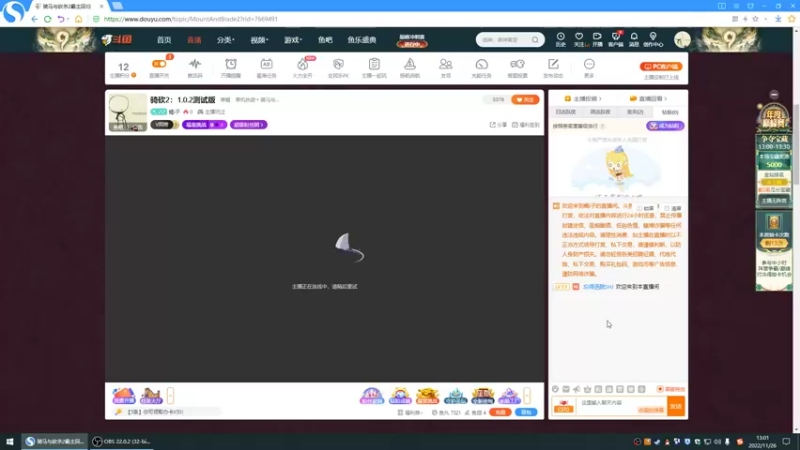Open the clipboard task icon in toolbar
Screen dimensions: 800x450
click(374, 64)
